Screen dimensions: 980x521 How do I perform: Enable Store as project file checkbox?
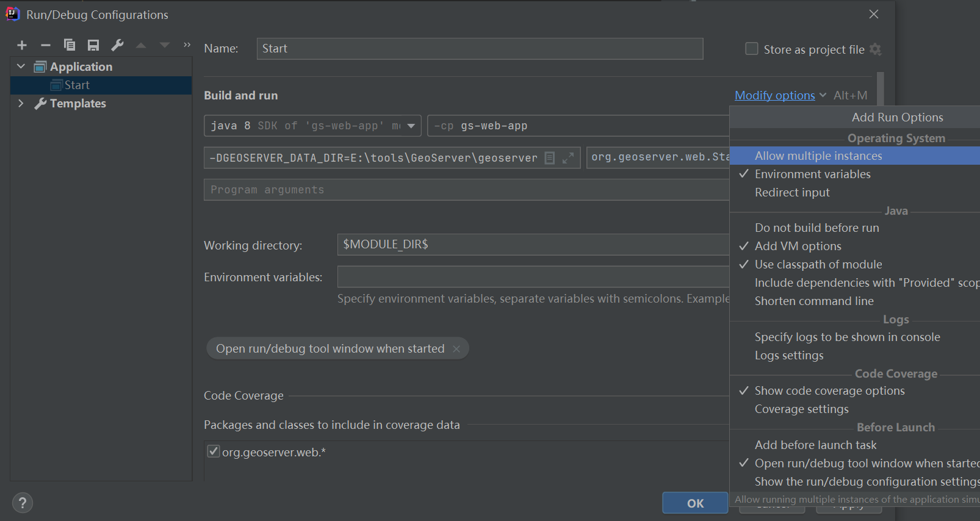point(752,49)
